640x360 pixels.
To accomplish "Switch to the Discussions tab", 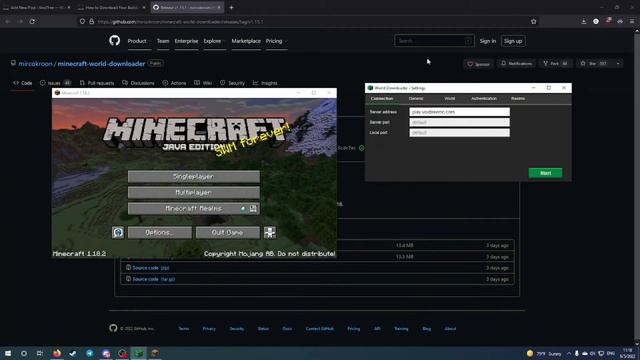I will (138, 83).
